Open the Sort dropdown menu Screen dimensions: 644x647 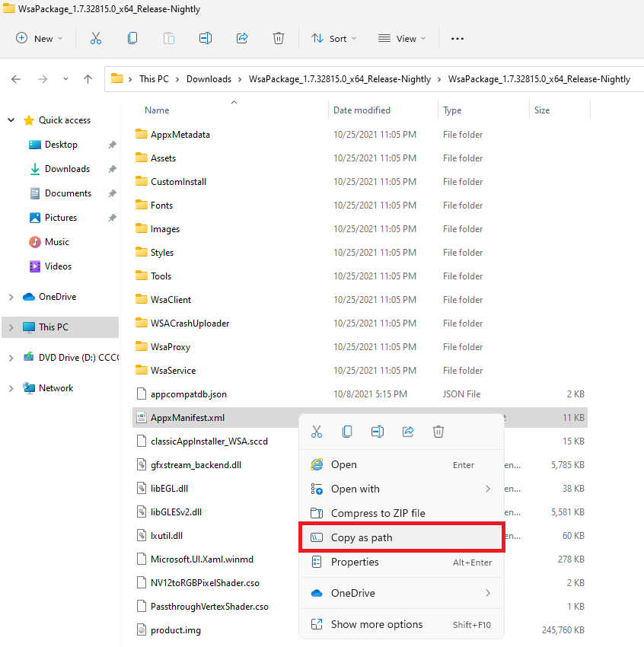[x=333, y=38]
